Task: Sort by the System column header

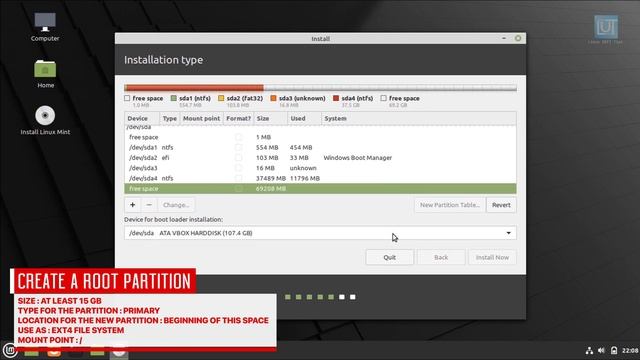Action: 419,118
